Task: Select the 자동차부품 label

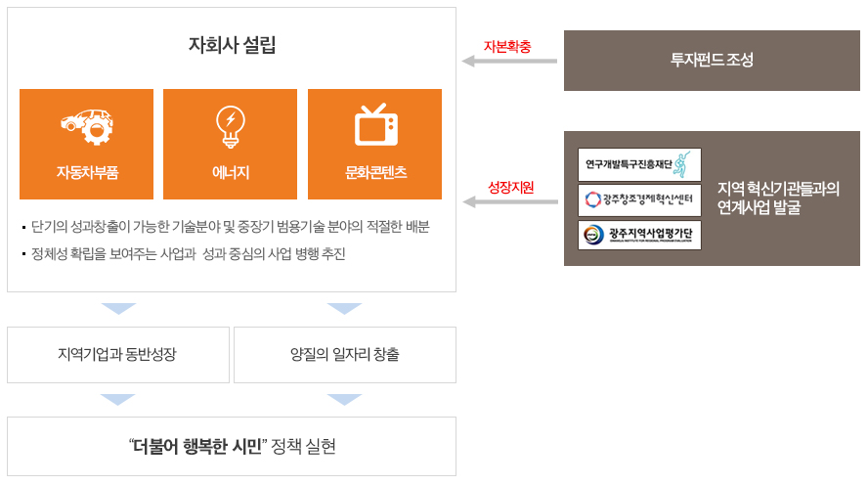Action: click(87, 172)
